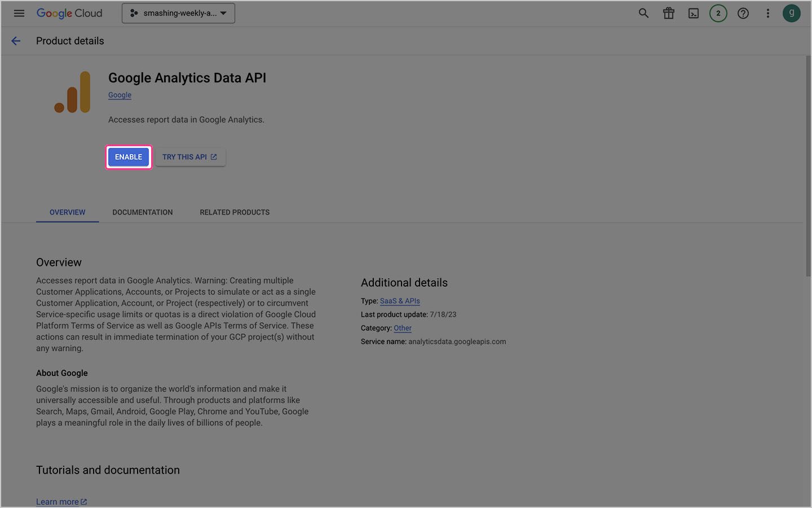This screenshot has width=812, height=508.
Task: Go back using the blue back arrow
Action: point(16,41)
